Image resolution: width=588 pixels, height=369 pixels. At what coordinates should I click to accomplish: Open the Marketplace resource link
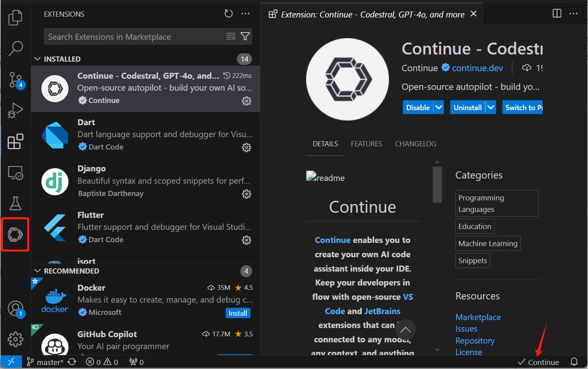click(478, 317)
